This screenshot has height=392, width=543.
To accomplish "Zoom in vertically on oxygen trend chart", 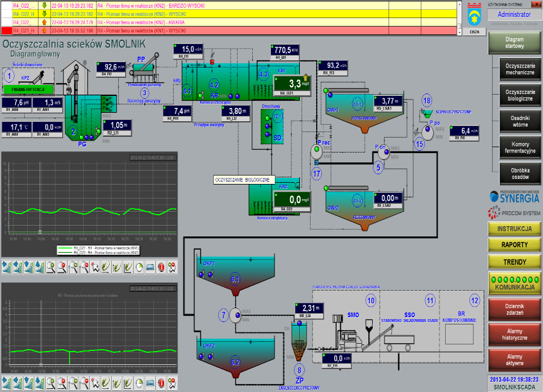I will click(73, 267).
